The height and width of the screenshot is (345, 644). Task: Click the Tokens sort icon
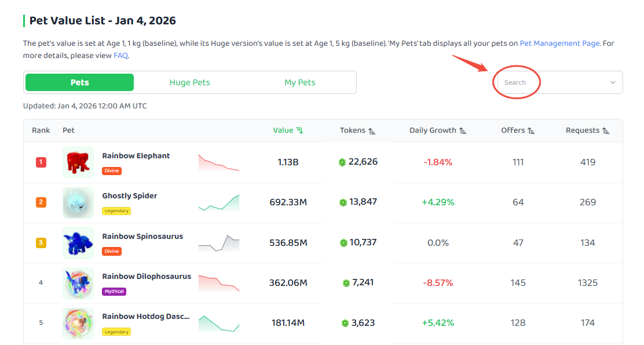pyautogui.click(x=372, y=131)
